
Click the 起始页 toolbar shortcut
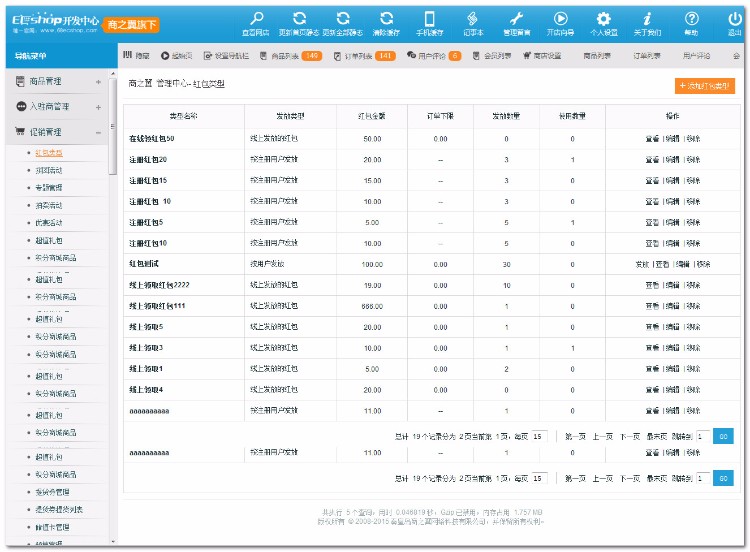(176, 56)
